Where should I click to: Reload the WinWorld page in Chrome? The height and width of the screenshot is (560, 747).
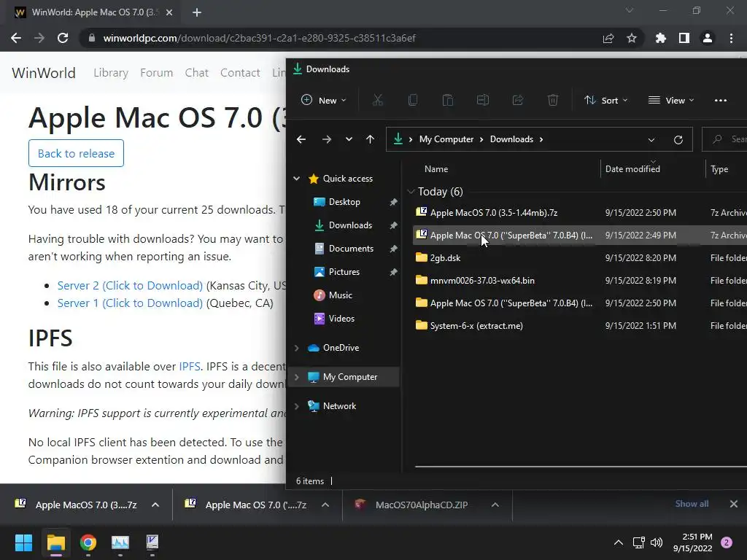point(63,38)
